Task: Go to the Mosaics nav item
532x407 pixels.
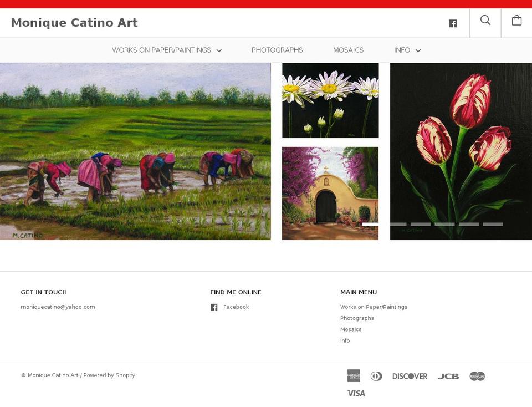Action: [348, 50]
